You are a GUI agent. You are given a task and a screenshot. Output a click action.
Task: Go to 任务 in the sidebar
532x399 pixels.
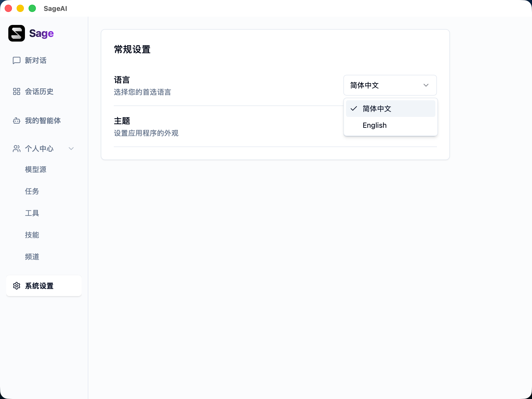pos(32,191)
